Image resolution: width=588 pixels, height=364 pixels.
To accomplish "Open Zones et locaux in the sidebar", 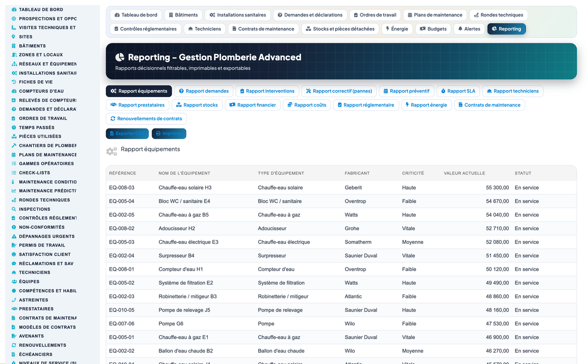I will [41, 55].
